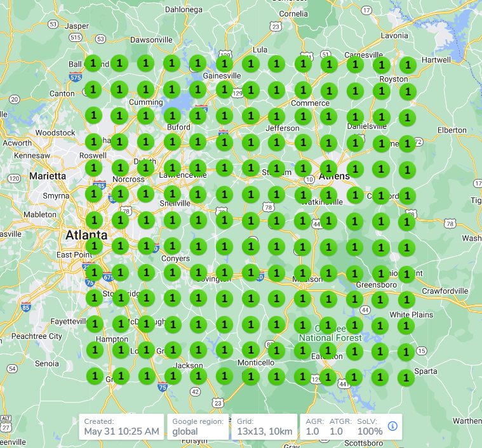The image size is (482, 448).
Task: Click the Grid 13x13, 10km card
Action: [x=264, y=427]
